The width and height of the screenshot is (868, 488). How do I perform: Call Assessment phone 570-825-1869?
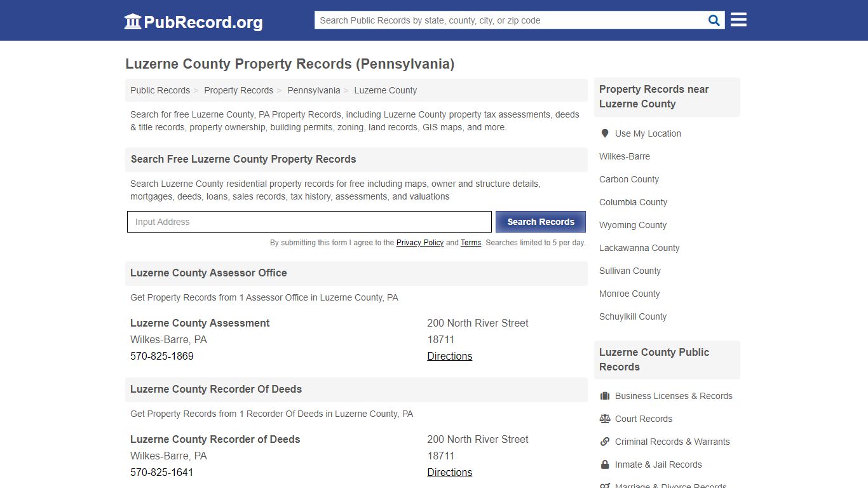pos(162,356)
